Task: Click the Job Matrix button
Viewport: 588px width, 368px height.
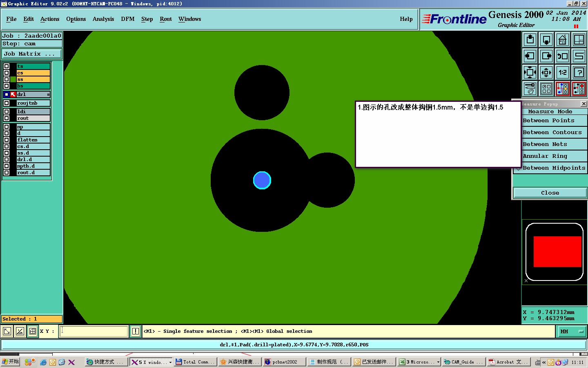Action: coord(32,54)
